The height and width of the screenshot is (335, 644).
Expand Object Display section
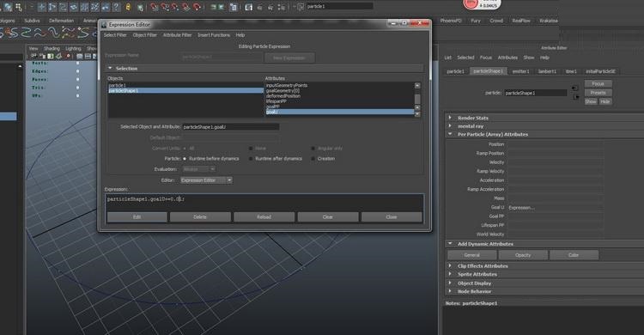coord(450,283)
